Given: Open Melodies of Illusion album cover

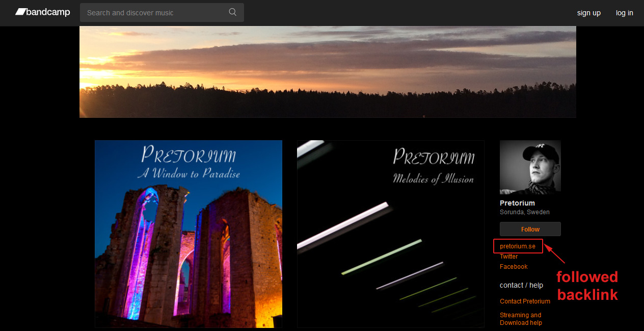Looking at the screenshot, I should pyautogui.click(x=391, y=234).
